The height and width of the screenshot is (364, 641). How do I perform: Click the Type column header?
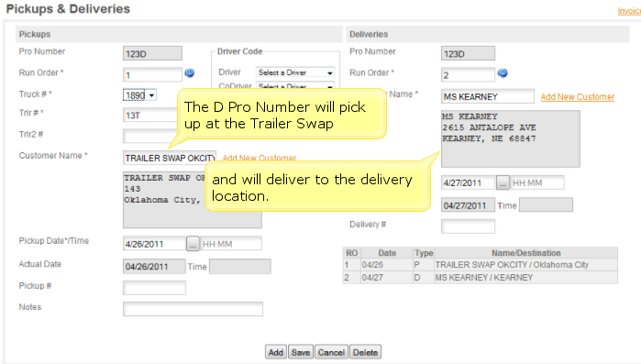[424, 253]
